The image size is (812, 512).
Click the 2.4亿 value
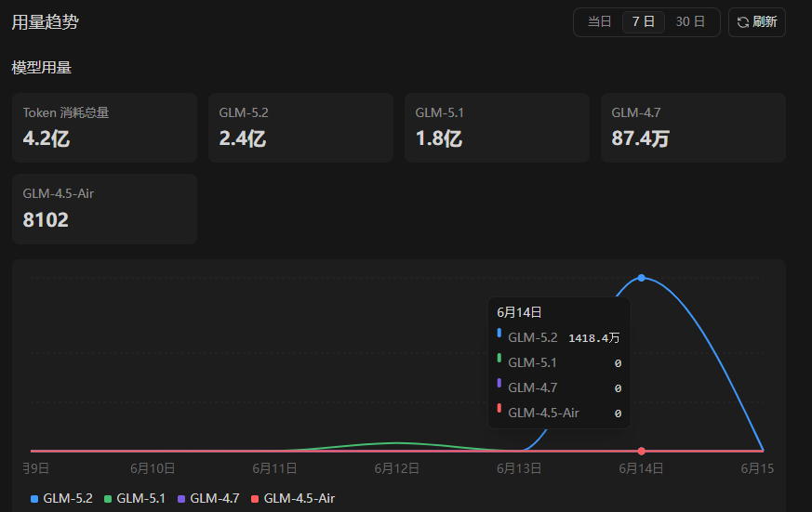[x=243, y=138]
